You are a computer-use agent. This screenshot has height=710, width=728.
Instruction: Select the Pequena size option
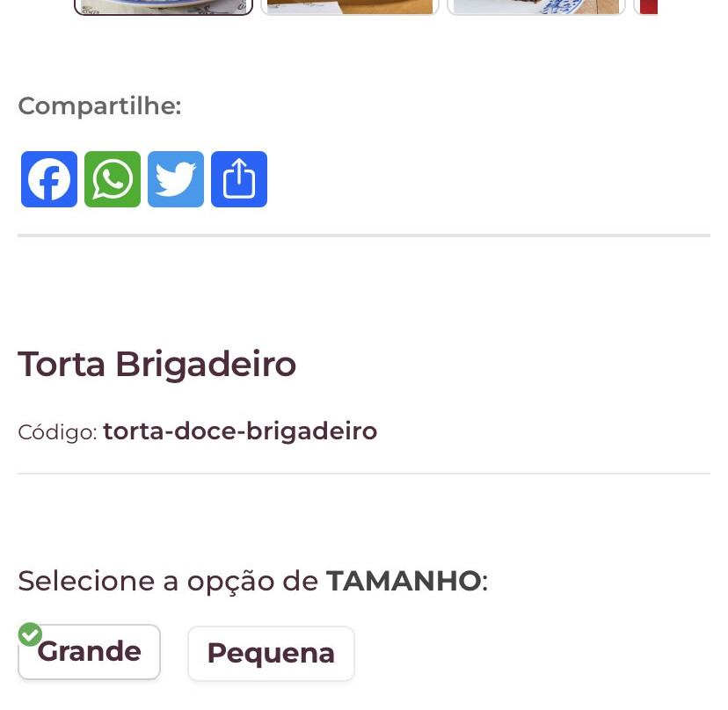tap(271, 654)
